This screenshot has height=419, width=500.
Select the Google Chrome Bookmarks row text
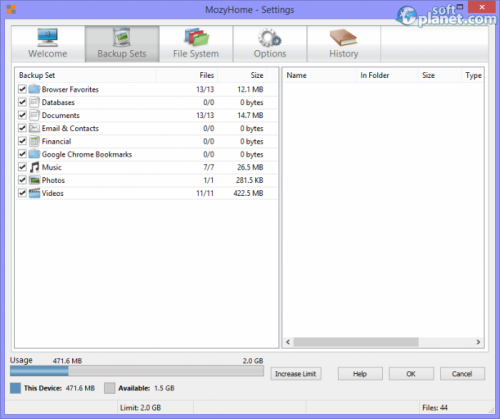(87, 154)
